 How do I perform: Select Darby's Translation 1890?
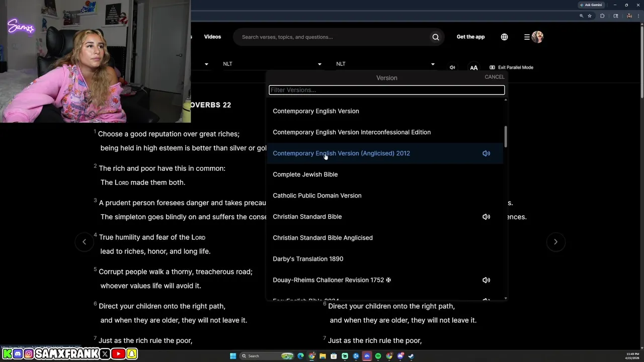click(385, 259)
